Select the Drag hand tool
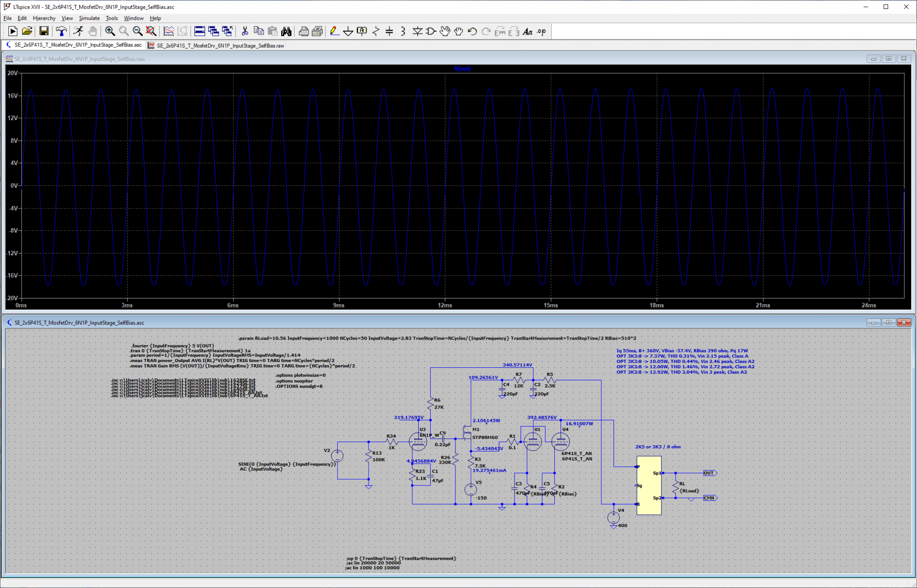Viewport: 917px width, 588px height. (x=458, y=31)
